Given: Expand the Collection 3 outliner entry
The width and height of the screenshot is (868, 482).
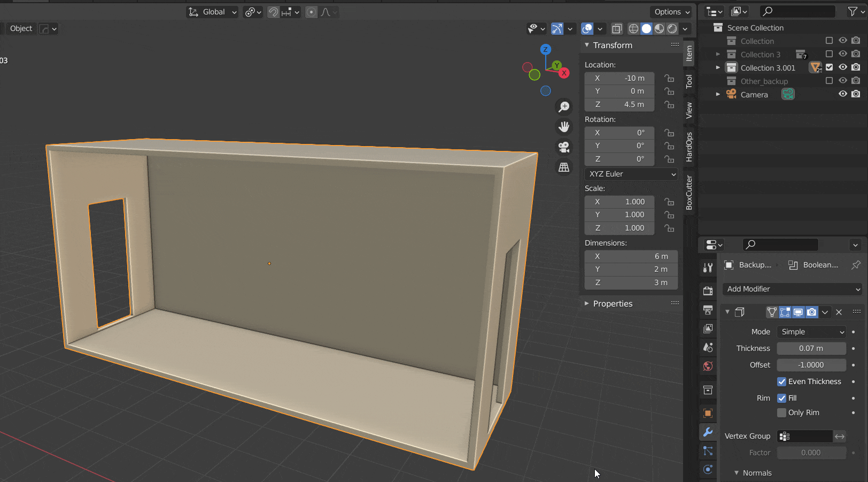Looking at the screenshot, I should coord(718,54).
